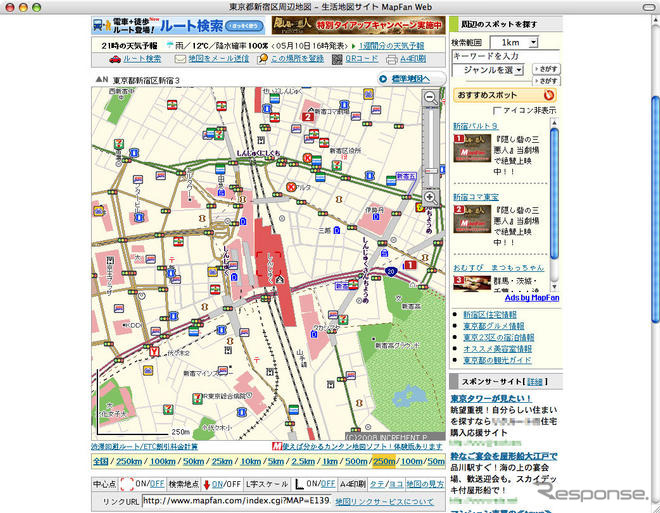Click the QR code icon
The height and width of the screenshot is (513, 660).
[337, 59]
